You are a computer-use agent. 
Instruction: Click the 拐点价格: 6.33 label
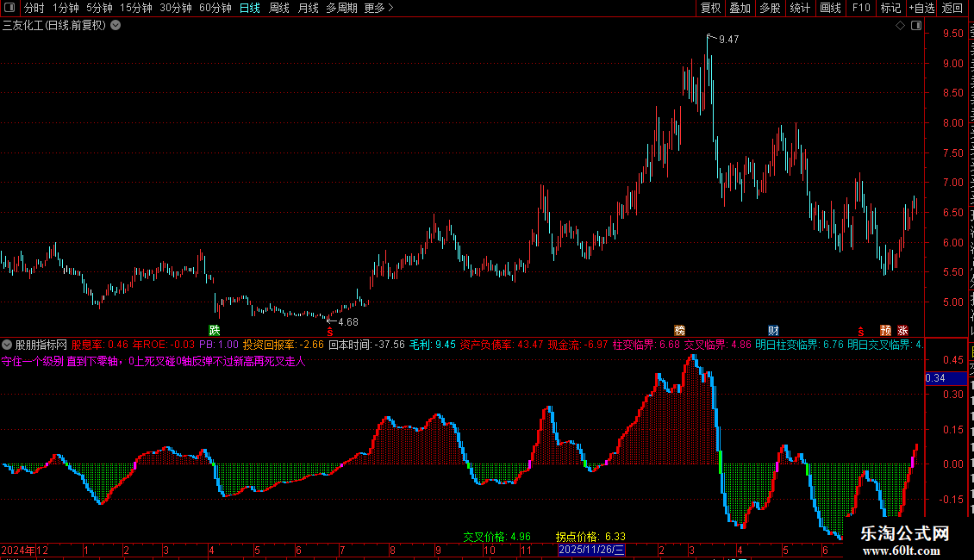click(590, 537)
